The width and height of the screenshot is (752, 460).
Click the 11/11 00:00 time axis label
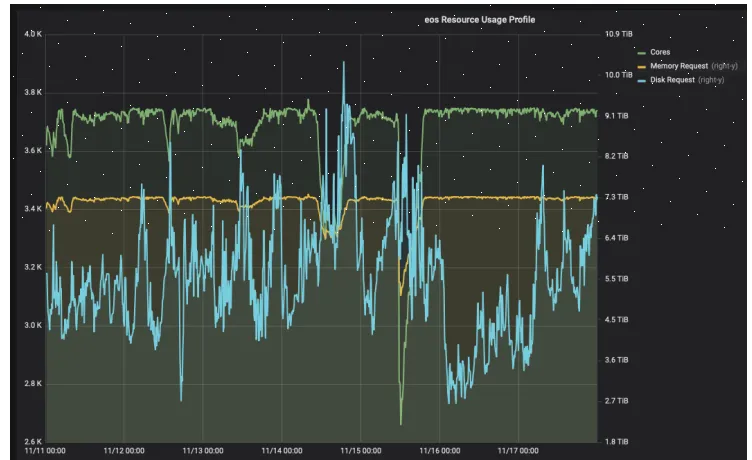tap(45, 451)
